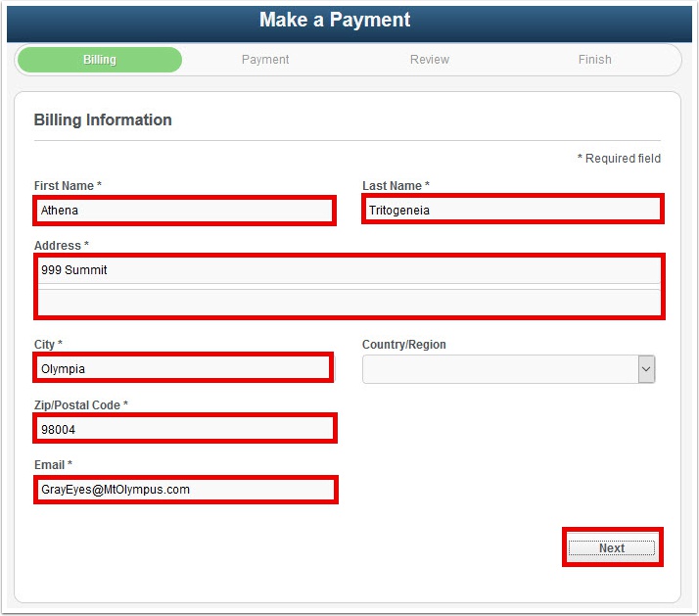This screenshot has width=699, height=616.
Task: Go to the Payment step
Action: pos(265,60)
